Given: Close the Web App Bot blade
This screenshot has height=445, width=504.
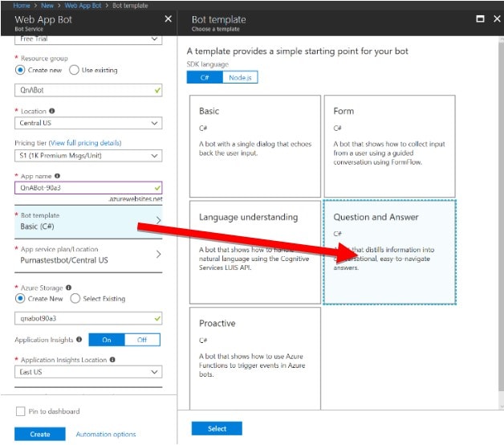Looking at the screenshot, I should pyautogui.click(x=167, y=18).
